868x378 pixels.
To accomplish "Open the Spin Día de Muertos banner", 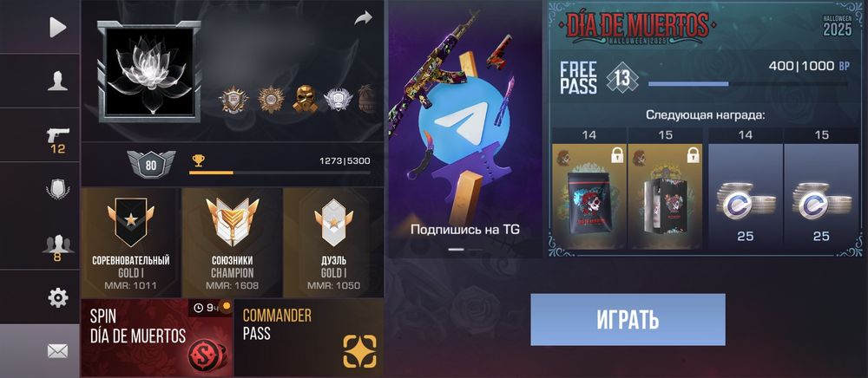I will [x=156, y=337].
